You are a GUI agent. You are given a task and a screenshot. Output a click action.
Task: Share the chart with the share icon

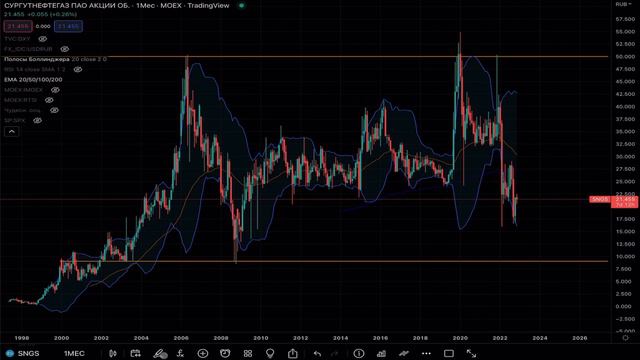[x=293, y=353]
